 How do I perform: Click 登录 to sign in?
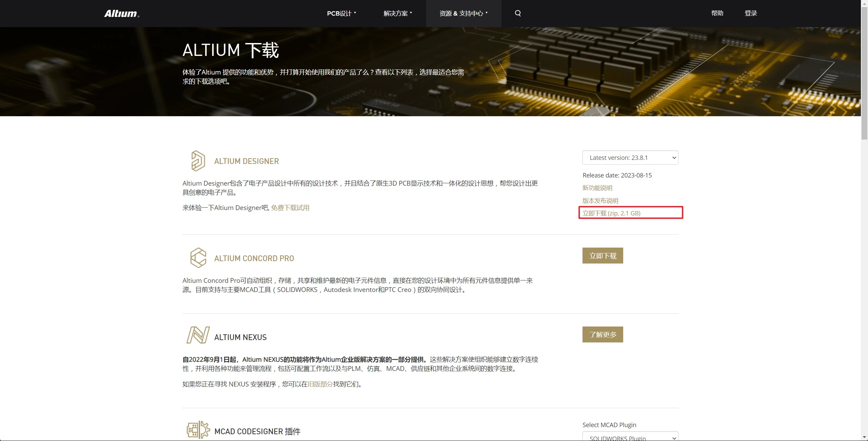[751, 13]
